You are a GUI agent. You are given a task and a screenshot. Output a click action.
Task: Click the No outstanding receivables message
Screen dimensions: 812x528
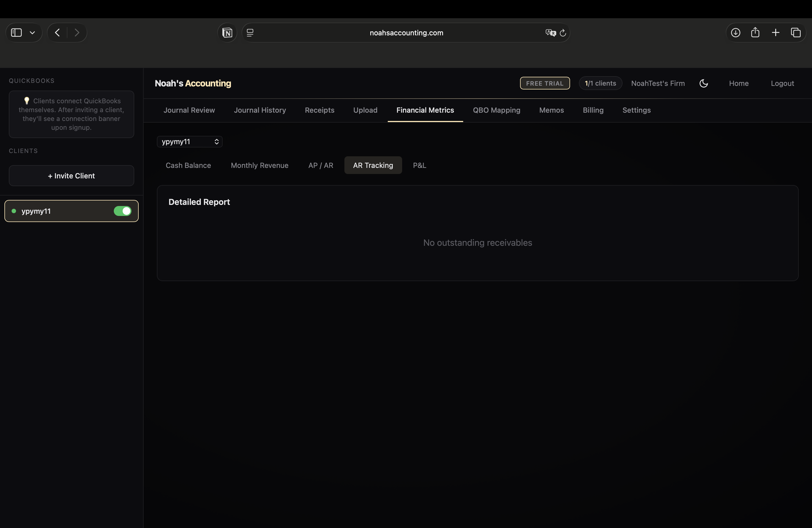pos(478,242)
